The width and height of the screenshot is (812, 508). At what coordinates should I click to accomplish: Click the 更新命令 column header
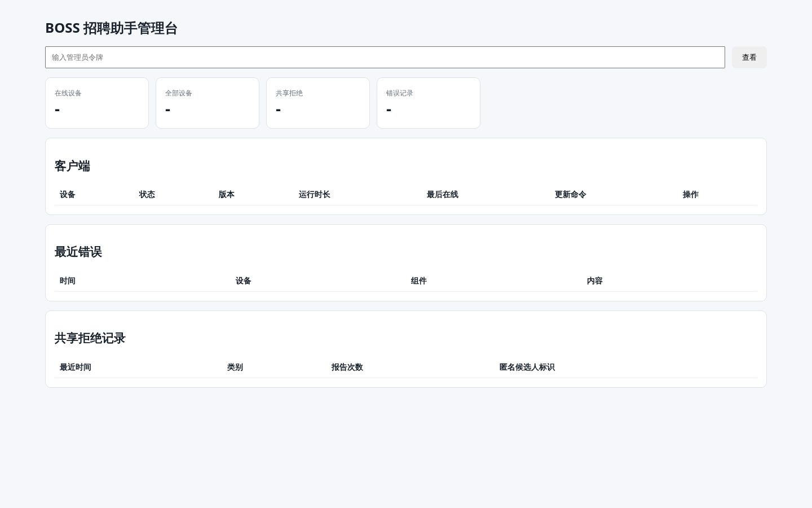coord(571,194)
